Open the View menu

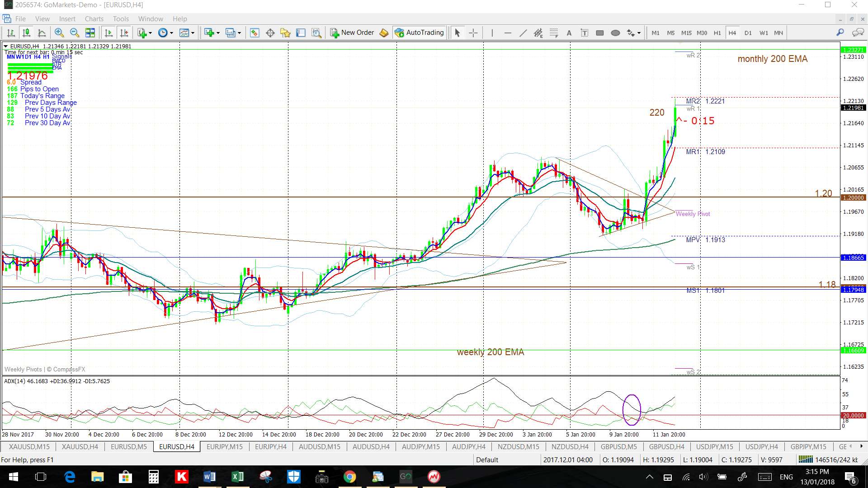click(x=42, y=19)
